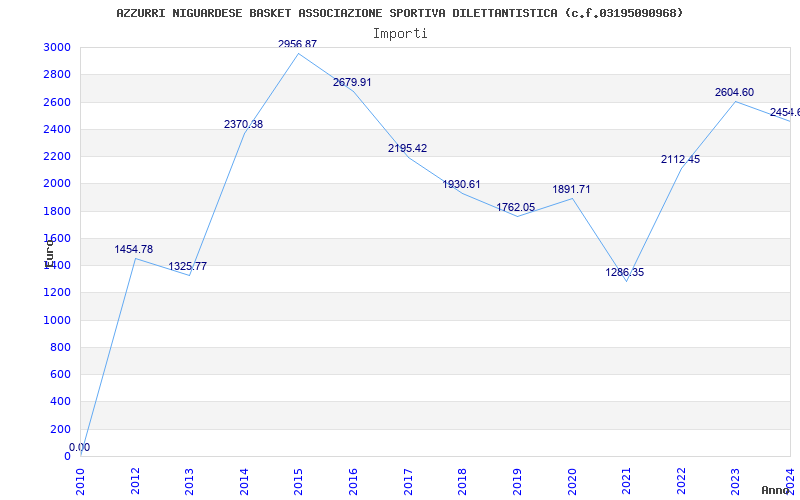Click the 'Euro' y-axis title
Image resolution: width=800 pixels, height=500 pixels.
pos(49,253)
